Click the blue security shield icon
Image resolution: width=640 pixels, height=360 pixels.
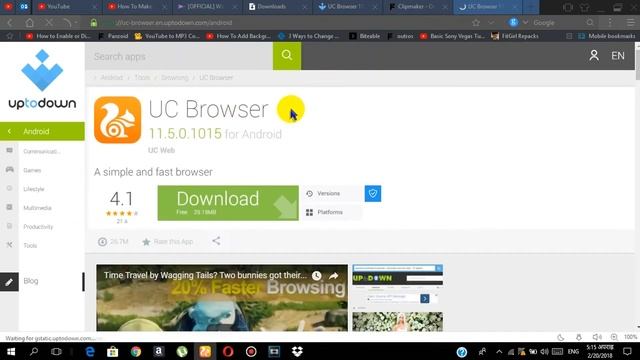(373, 193)
